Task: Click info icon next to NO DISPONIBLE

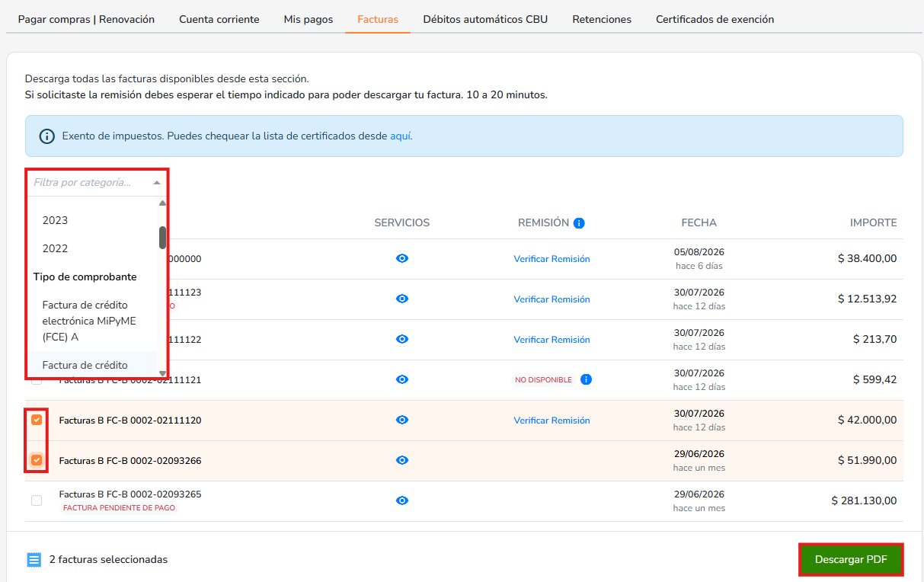Action: click(x=586, y=379)
